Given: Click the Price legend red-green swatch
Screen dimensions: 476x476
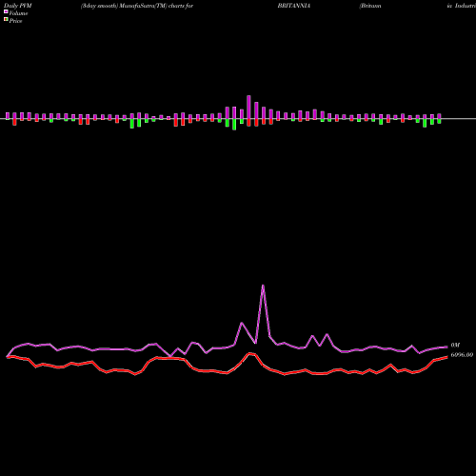Looking at the screenshot, I should click(x=6, y=20).
